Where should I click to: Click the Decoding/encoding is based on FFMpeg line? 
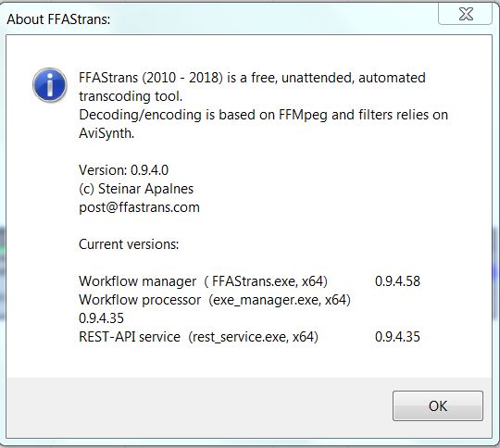(263, 115)
